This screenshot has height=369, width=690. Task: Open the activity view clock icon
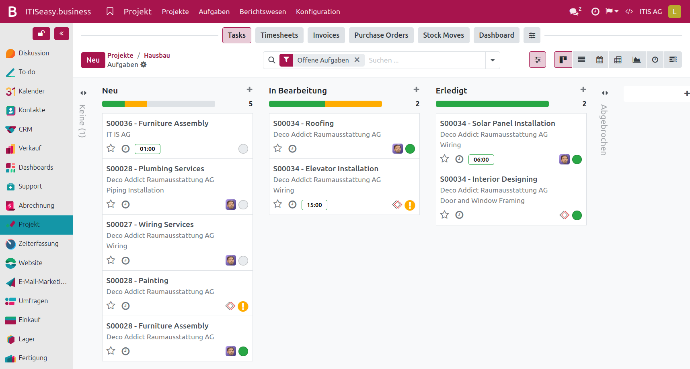(x=655, y=60)
